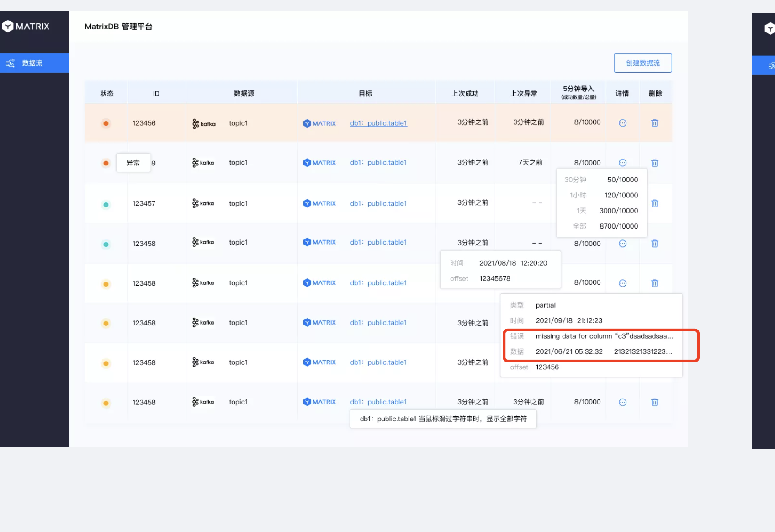This screenshot has width=775, height=532.
Task: Open details icon for row 123456
Action: coord(622,123)
